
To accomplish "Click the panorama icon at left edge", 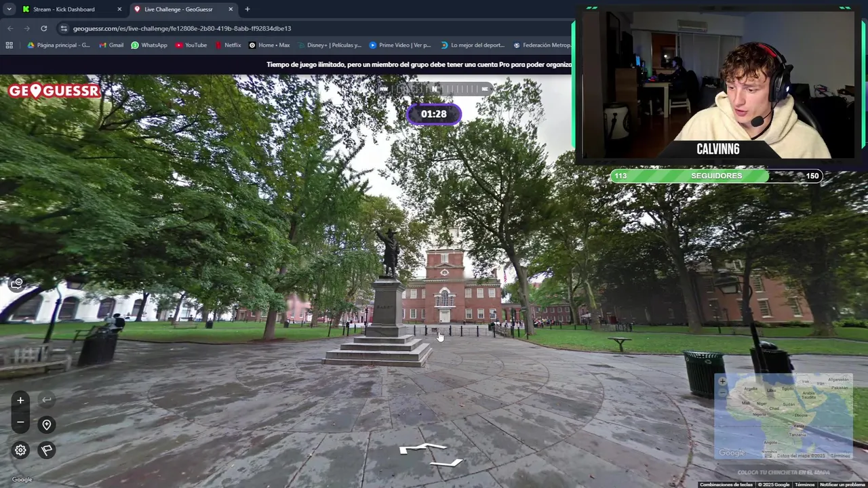I will (18, 283).
